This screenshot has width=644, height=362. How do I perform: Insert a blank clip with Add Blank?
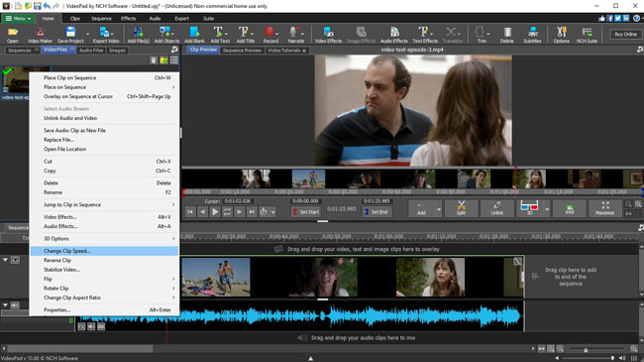point(194,35)
